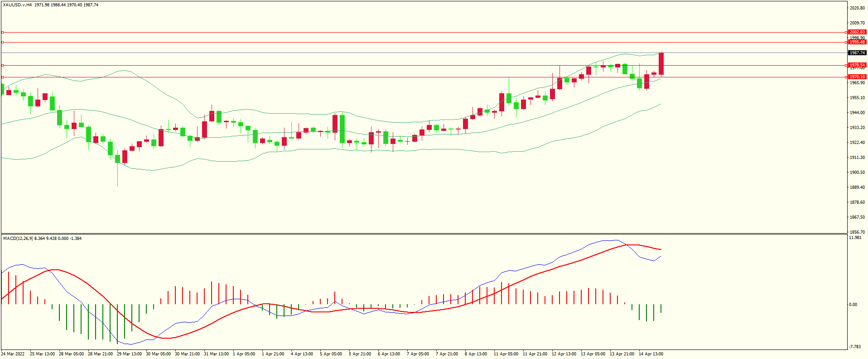Click the 24 Mar 2022 date label

(13, 354)
